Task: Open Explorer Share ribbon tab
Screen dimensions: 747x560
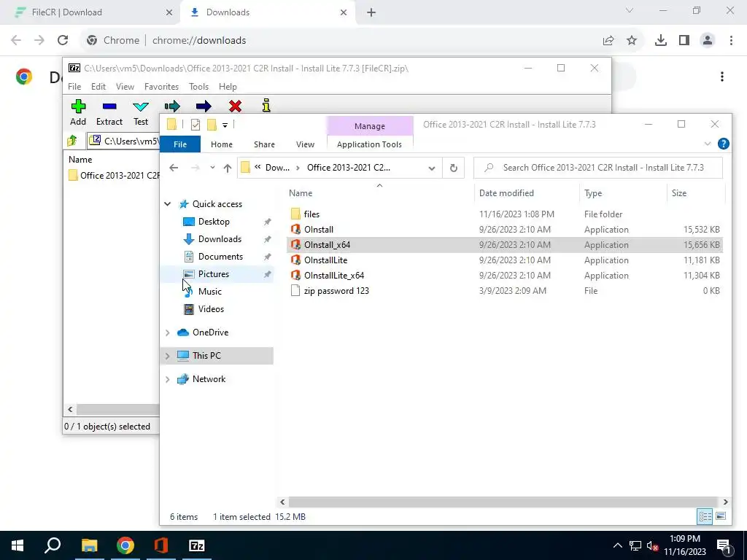Action: tap(264, 144)
